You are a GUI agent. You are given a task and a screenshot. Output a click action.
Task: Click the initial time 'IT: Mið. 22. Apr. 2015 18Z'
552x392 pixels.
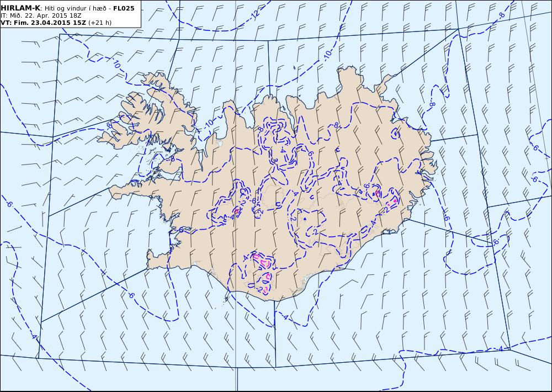pos(41,15)
